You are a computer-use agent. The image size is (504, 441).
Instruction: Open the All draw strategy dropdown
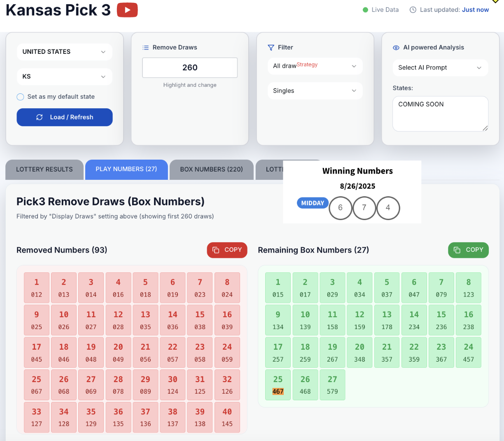(315, 66)
